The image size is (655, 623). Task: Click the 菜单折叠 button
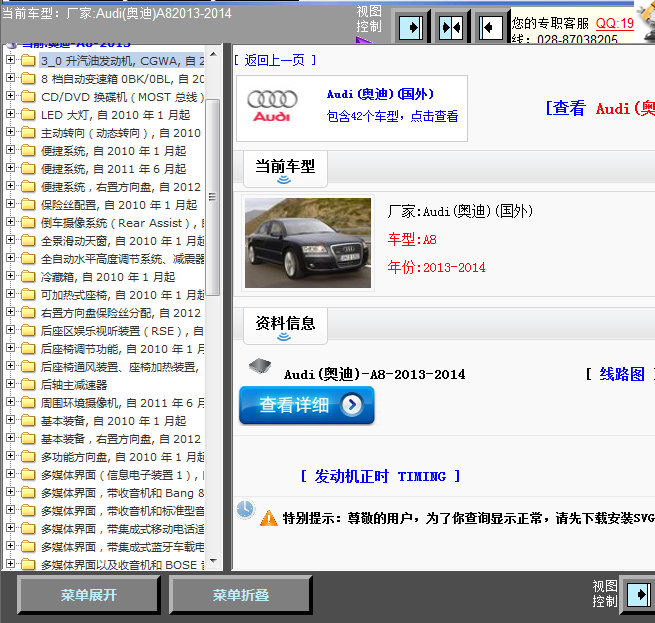tap(241, 595)
